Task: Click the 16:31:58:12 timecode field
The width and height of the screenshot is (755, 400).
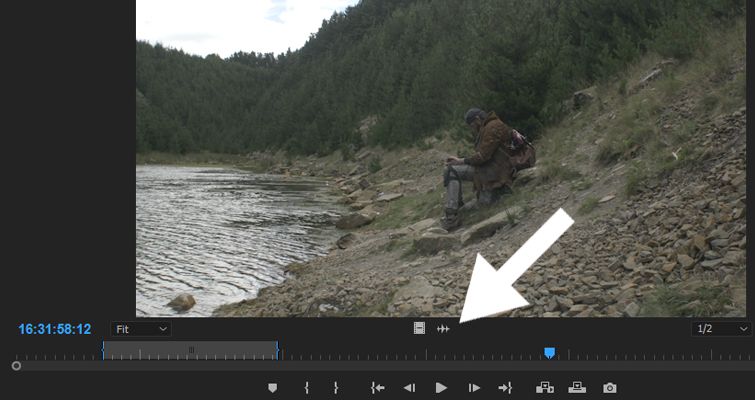Action: tap(55, 329)
